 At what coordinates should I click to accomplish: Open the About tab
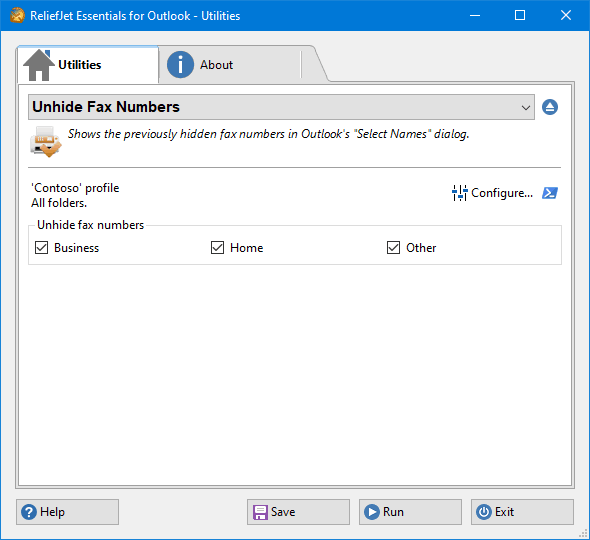point(230,65)
